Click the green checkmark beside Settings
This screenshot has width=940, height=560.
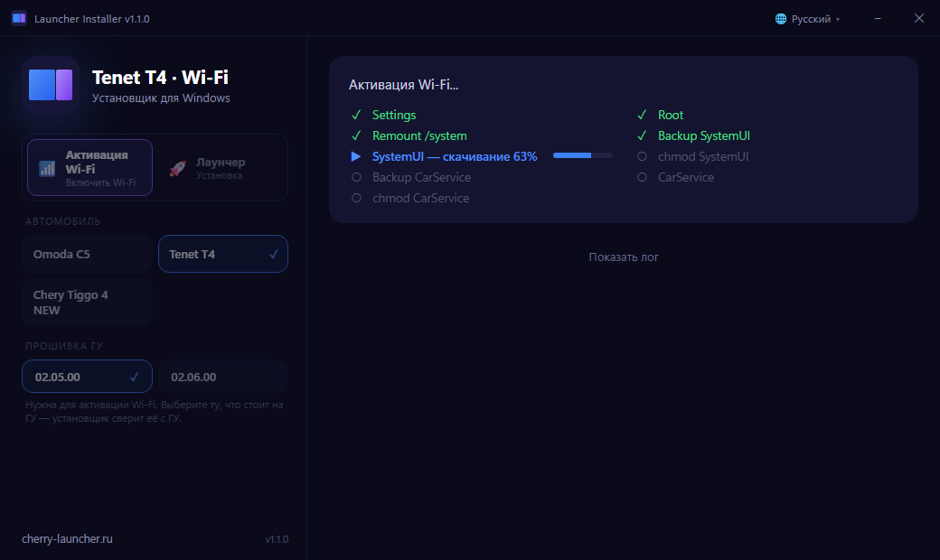pyautogui.click(x=356, y=115)
